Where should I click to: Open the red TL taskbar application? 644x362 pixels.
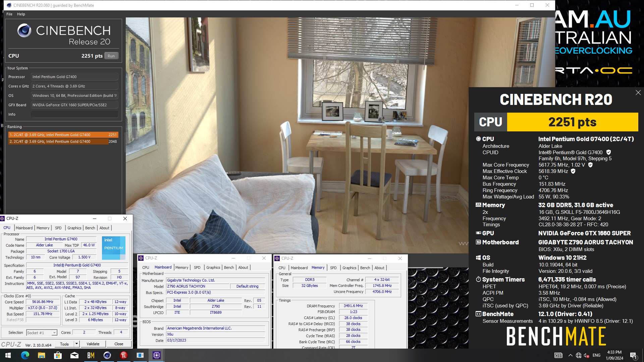coord(123,355)
